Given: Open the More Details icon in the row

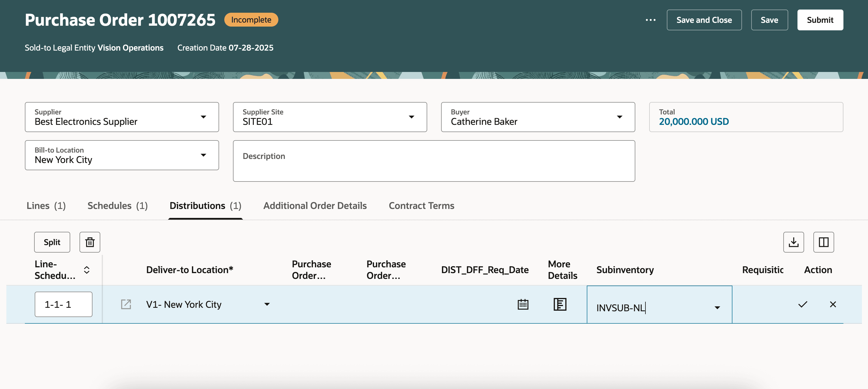Looking at the screenshot, I should (560, 304).
